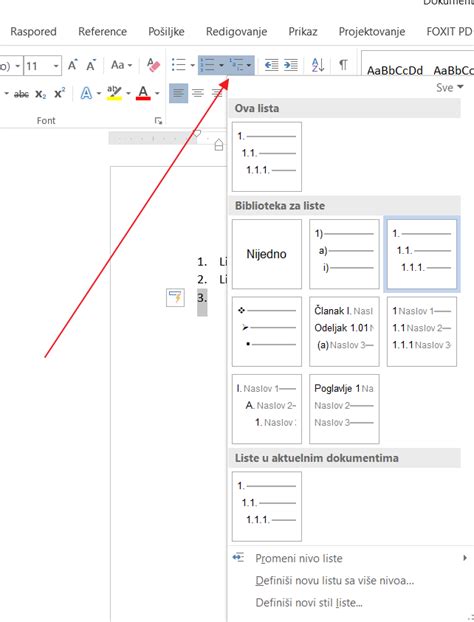Click the AutoCorrect options lightning icon
Viewport: 474px width, 622px height.
(175, 297)
